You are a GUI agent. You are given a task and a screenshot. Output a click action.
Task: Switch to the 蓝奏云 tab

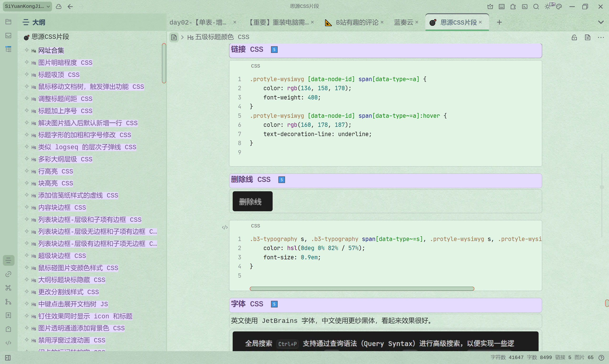403,22
